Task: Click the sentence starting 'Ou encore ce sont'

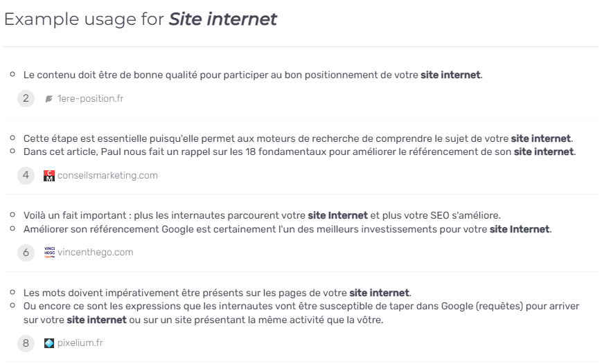Action: [x=301, y=313]
